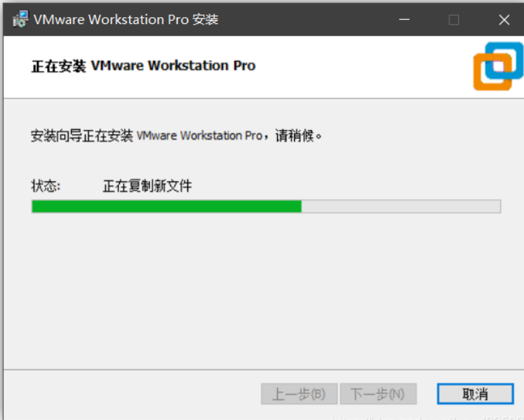Click the faint watermark text at bottom right
This screenshot has height=420, width=524.
[x=428, y=418]
